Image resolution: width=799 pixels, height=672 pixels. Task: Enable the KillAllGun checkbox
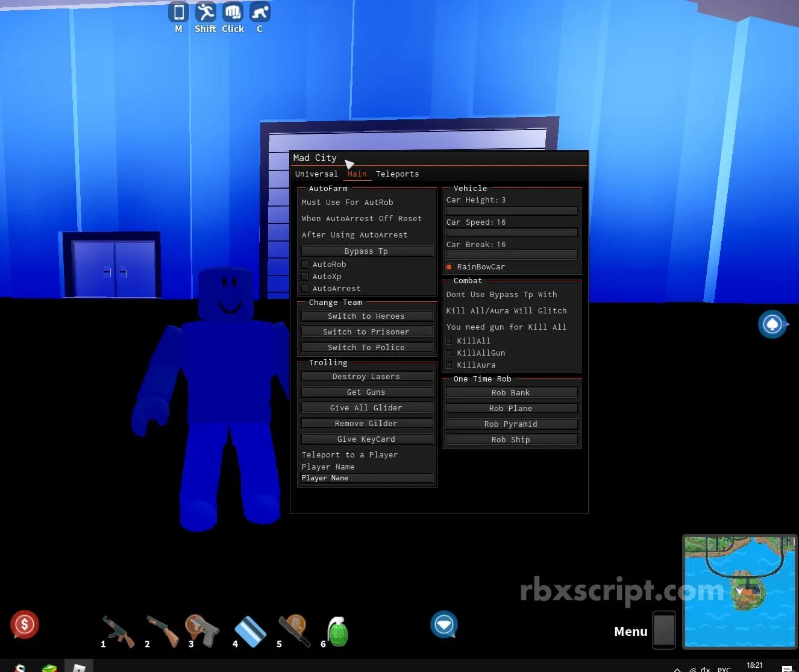click(x=449, y=353)
